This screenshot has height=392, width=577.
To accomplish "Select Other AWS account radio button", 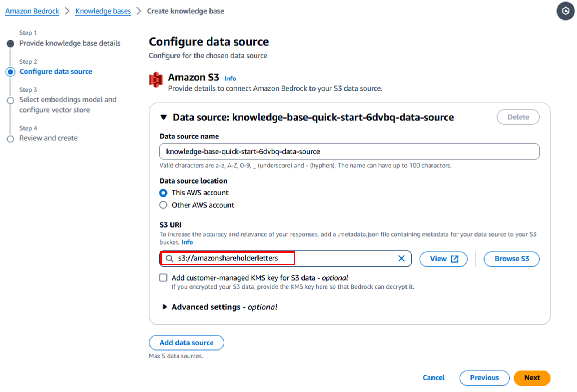I will pos(163,205).
